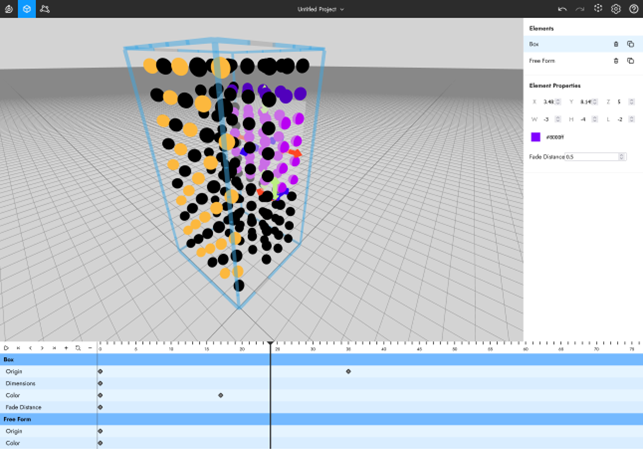
Task: Open settings gear icon
Action: click(x=616, y=9)
